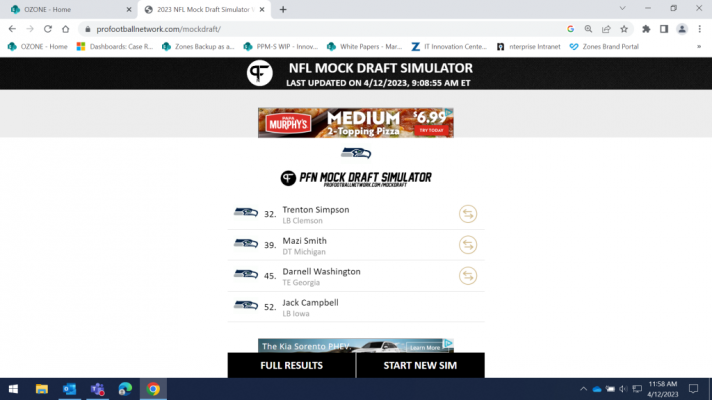Open the notification center icon

[x=693, y=389]
